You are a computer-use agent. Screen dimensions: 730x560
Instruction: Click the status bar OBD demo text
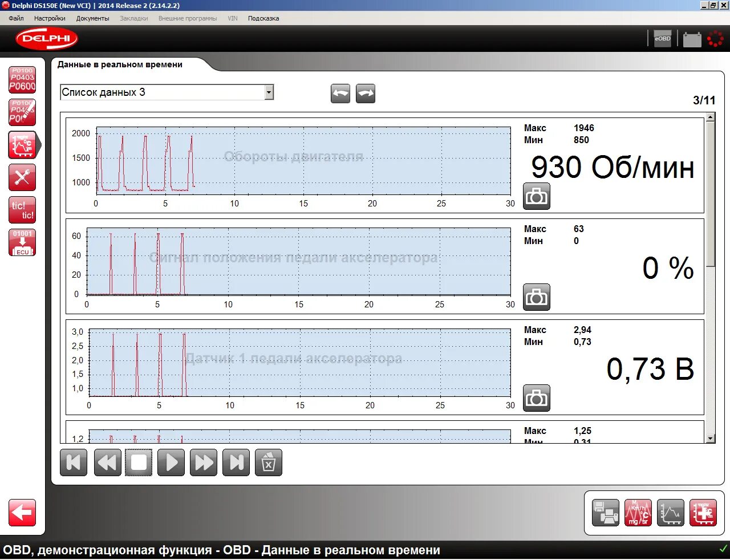click(221, 550)
